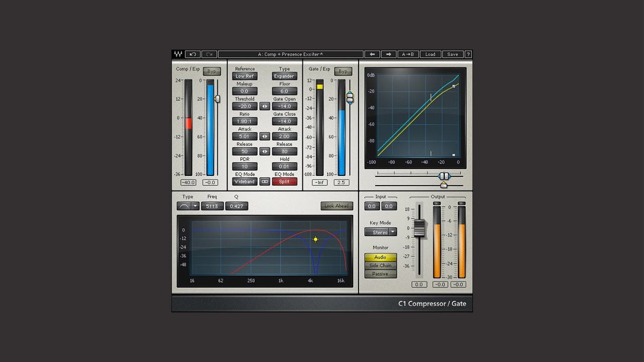The height and width of the screenshot is (362, 644).
Task: Change the Expander type selector
Action: [x=284, y=76]
